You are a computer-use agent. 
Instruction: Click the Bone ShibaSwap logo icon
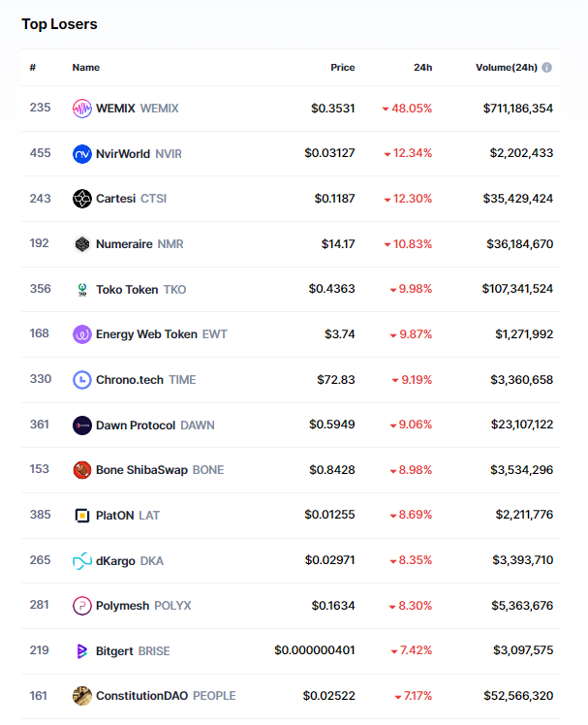[82, 470]
